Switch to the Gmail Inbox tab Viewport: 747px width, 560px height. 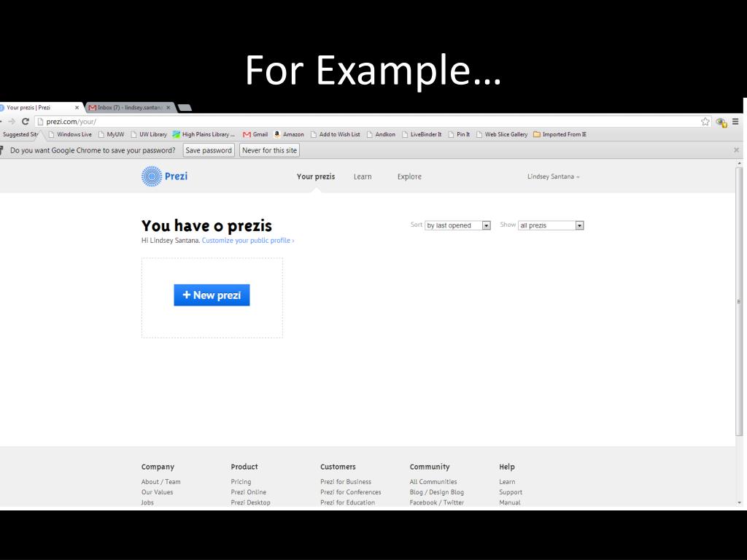129,108
